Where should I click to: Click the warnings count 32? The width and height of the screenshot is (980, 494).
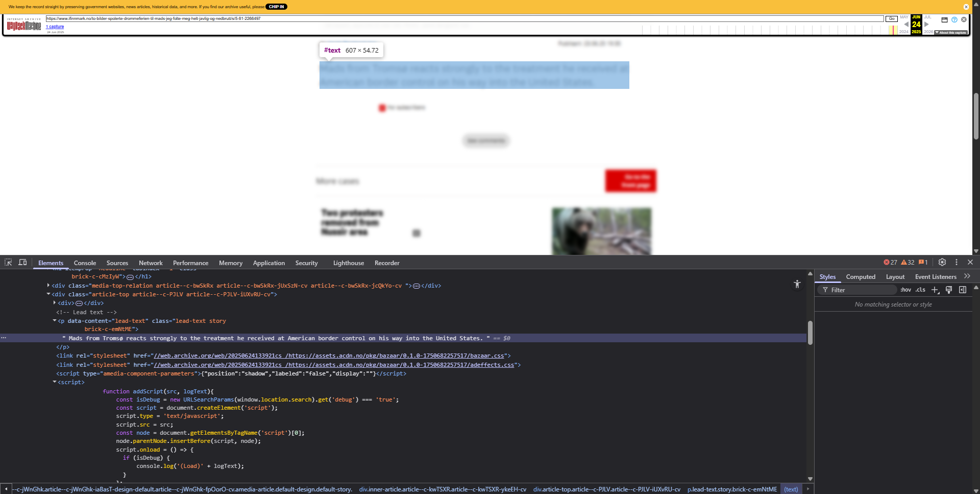tap(908, 262)
